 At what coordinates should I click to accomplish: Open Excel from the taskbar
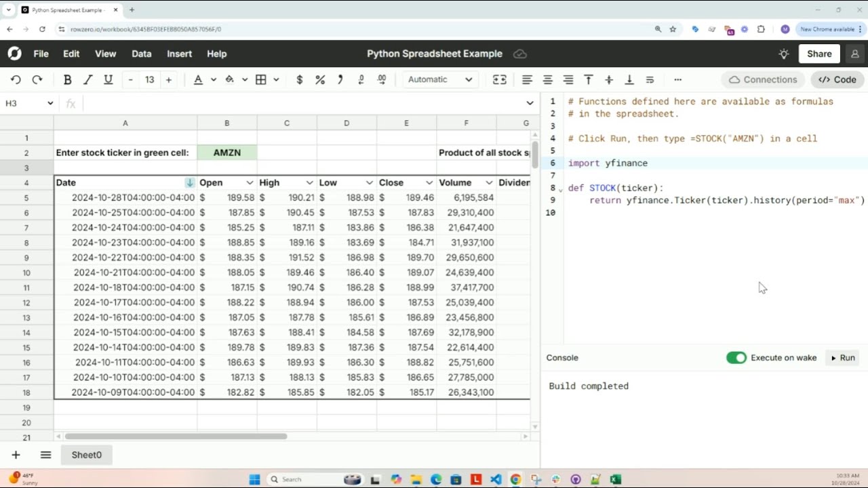click(615, 480)
